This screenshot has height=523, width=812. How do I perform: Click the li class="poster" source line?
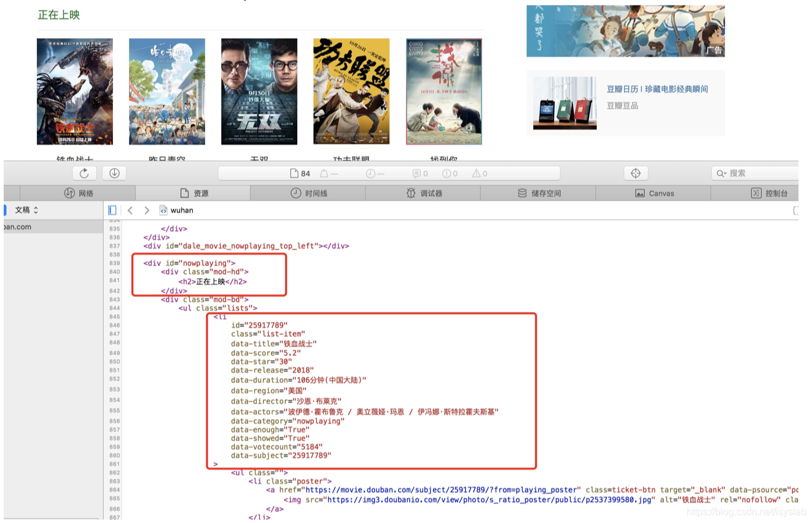tap(290, 481)
